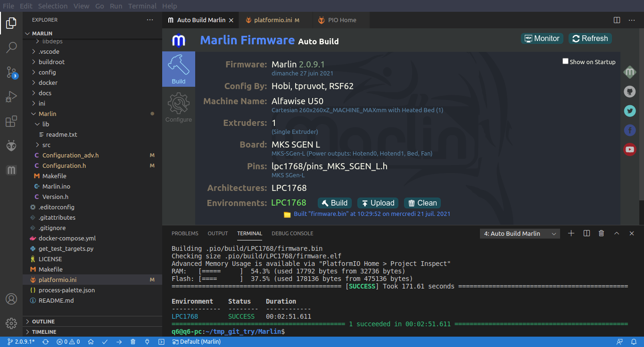Viewport: 644px width, 347px height.
Task: Click PlatformIO Home icon in status bar
Action: (91, 342)
